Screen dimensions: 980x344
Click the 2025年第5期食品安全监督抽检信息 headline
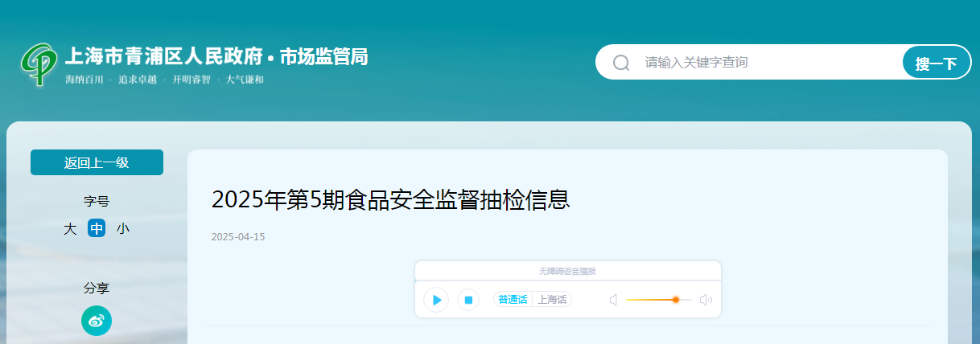pos(390,199)
